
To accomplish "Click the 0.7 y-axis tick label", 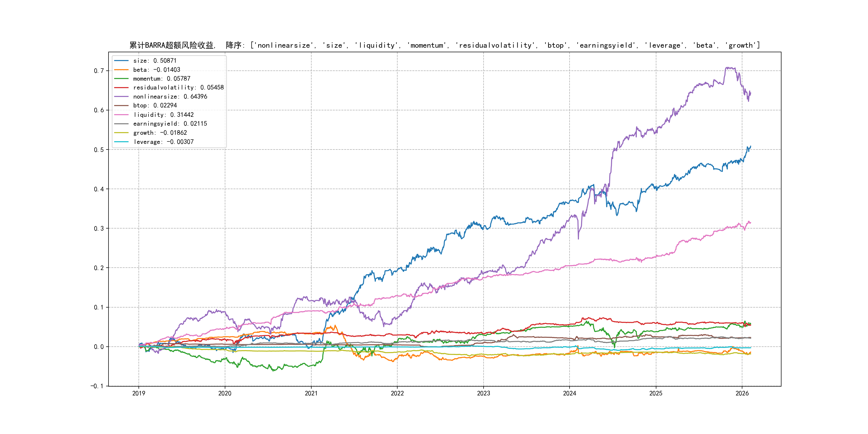I will (x=99, y=71).
